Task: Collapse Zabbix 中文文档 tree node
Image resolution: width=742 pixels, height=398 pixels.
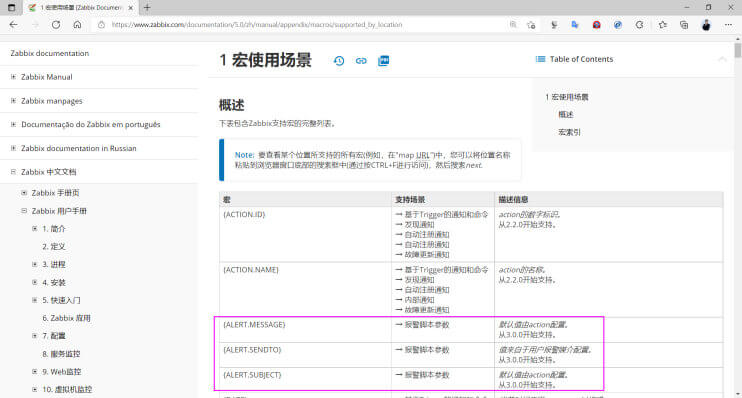Action: coord(13,172)
